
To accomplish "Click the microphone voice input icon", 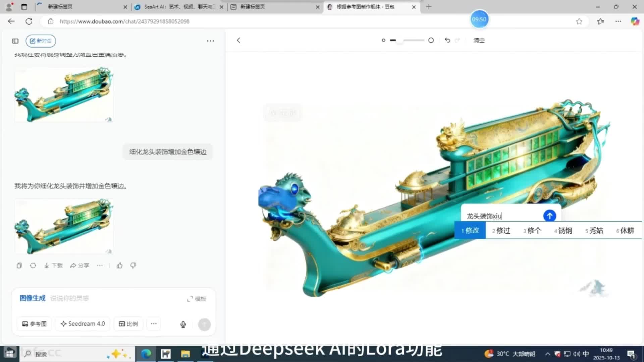I will click(x=183, y=324).
